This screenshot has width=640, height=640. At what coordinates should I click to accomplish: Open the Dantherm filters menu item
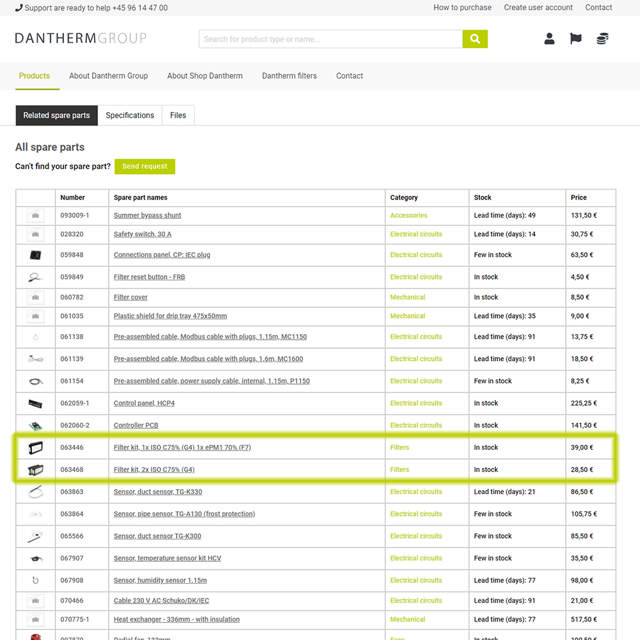click(289, 76)
